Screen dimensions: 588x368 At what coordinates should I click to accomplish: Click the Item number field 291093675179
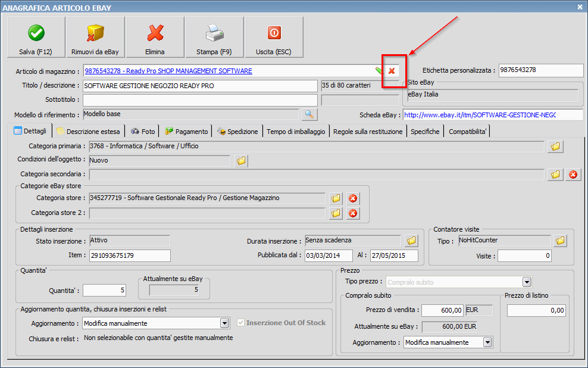click(x=130, y=255)
